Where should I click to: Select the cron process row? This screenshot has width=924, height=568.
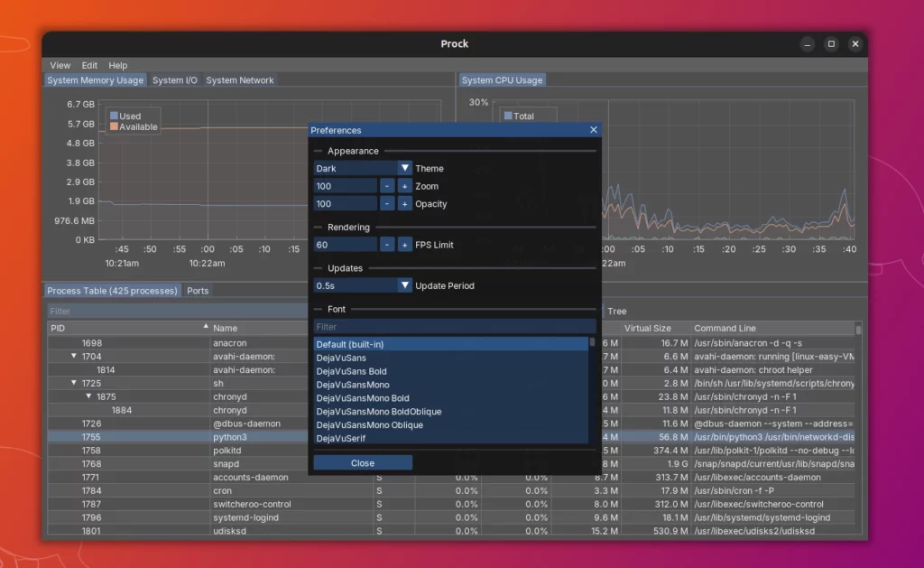pyautogui.click(x=451, y=490)
